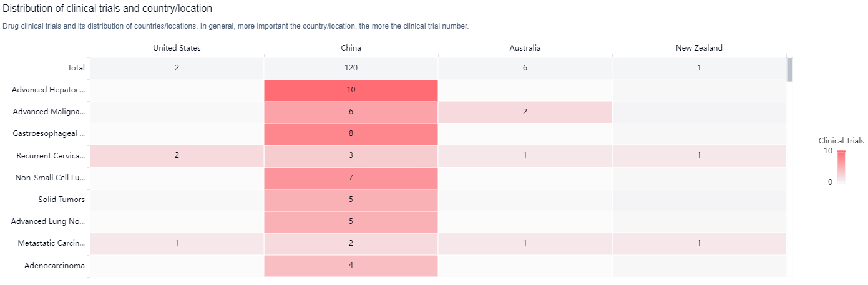Select Solid Tumors row label
Viewport: 868px width, 285px height.
pyautogui.click(x=61, y=200)
